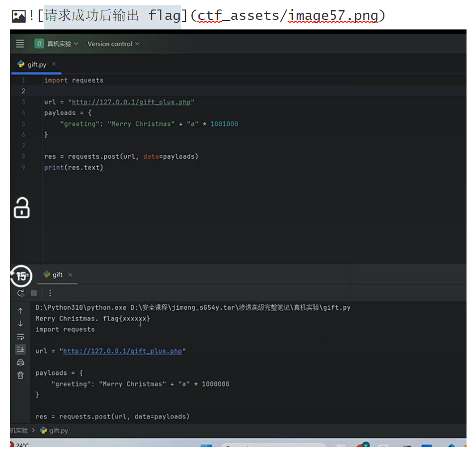The height and width of the screenshot is (456, 476).
Task: Open the URL link on line 3
Action: (131, 102)
